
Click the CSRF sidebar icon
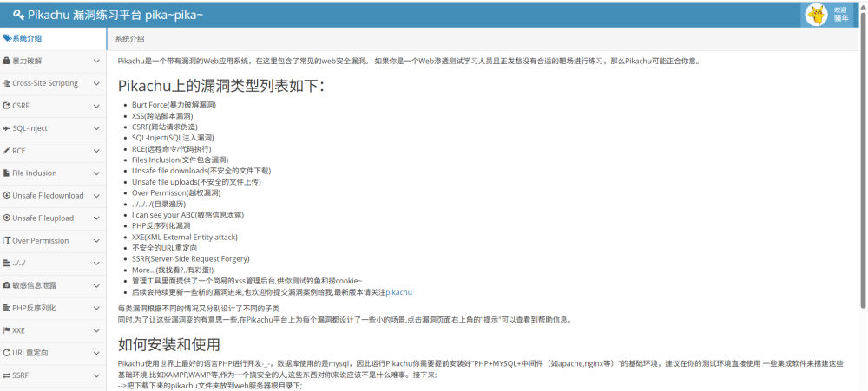coord(7,106)
